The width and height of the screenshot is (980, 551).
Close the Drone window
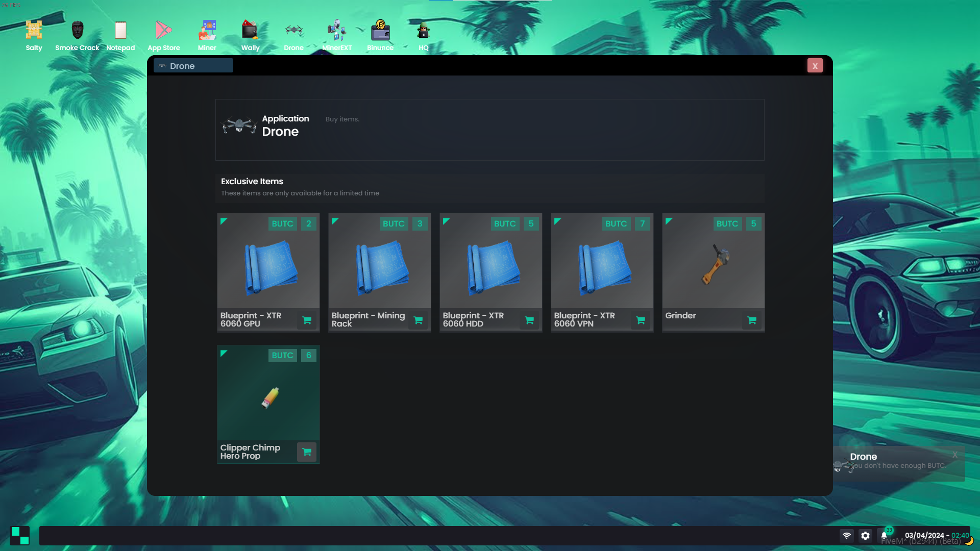815,66
